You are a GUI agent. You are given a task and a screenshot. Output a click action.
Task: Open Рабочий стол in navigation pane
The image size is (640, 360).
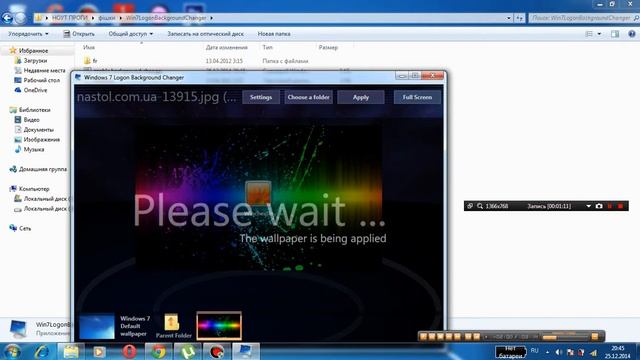click(41, 80)
